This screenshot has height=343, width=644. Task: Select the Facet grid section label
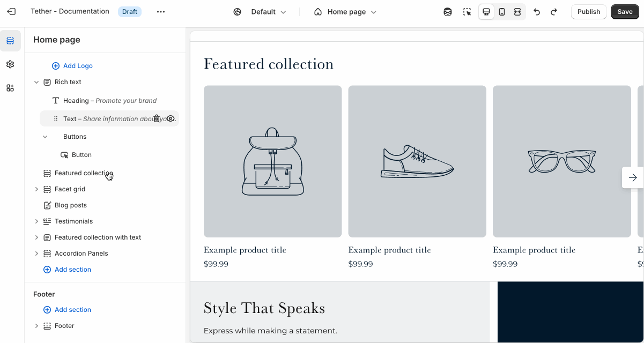pyautogui.click(x=70, y=189)
